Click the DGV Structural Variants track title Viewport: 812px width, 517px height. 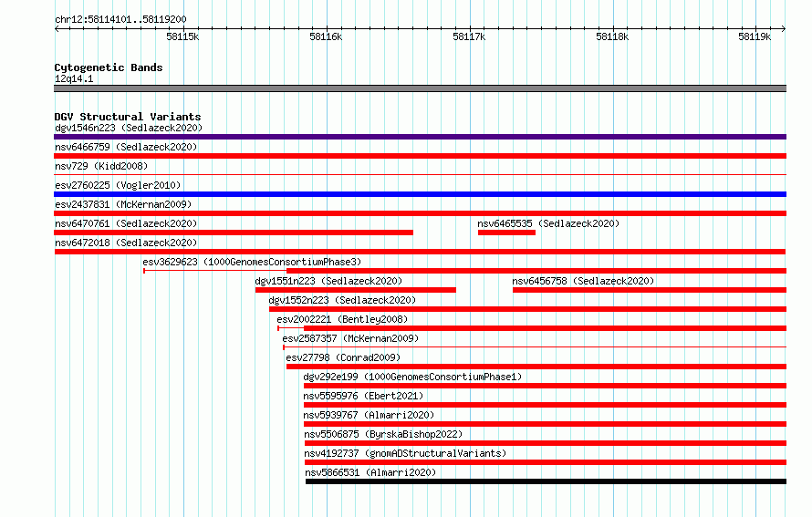128,117
